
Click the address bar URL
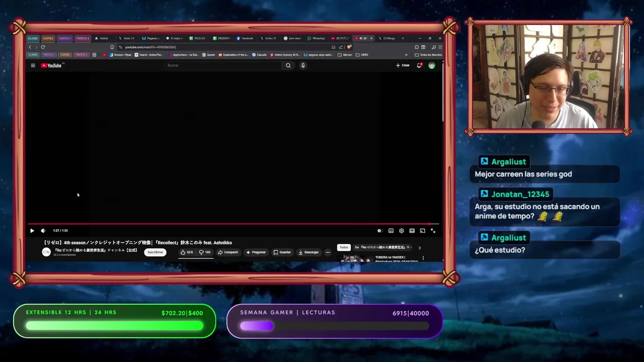150,47
